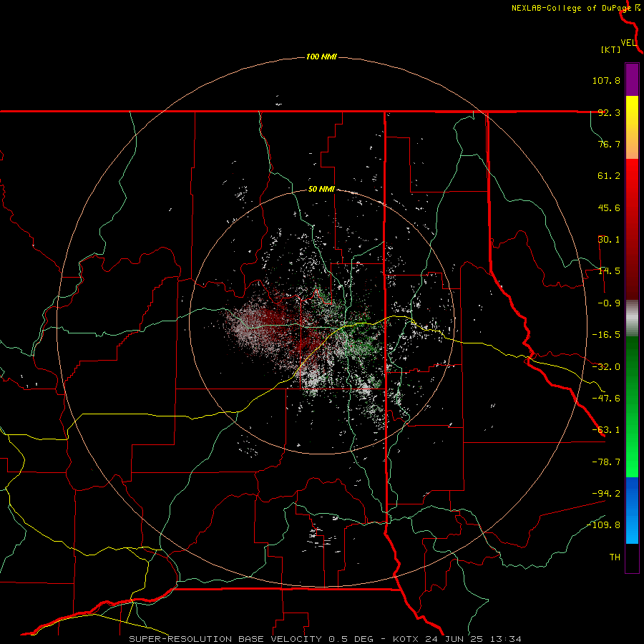Click the VEL legend title
This screenshot has width=644, height=644.
tap(629, 43)
